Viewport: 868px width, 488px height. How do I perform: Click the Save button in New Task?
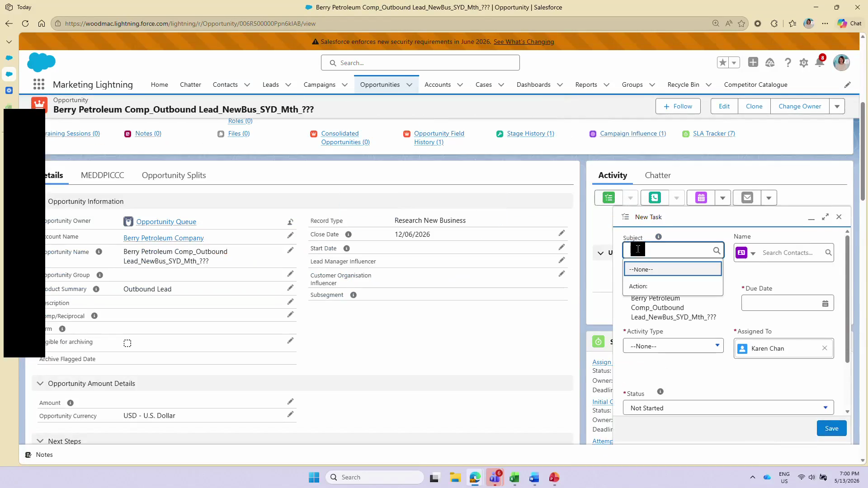coord(831,428)
